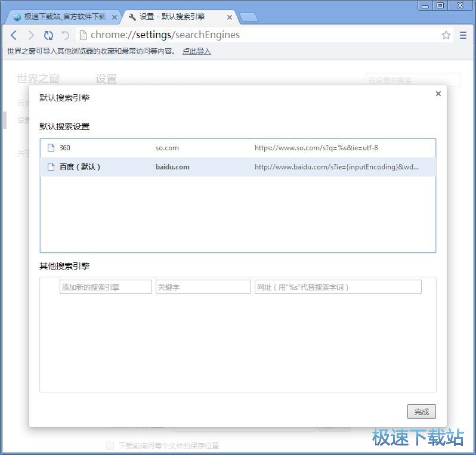Focus the 网址 URL field
Screen dimensions: 476x455
338,287
